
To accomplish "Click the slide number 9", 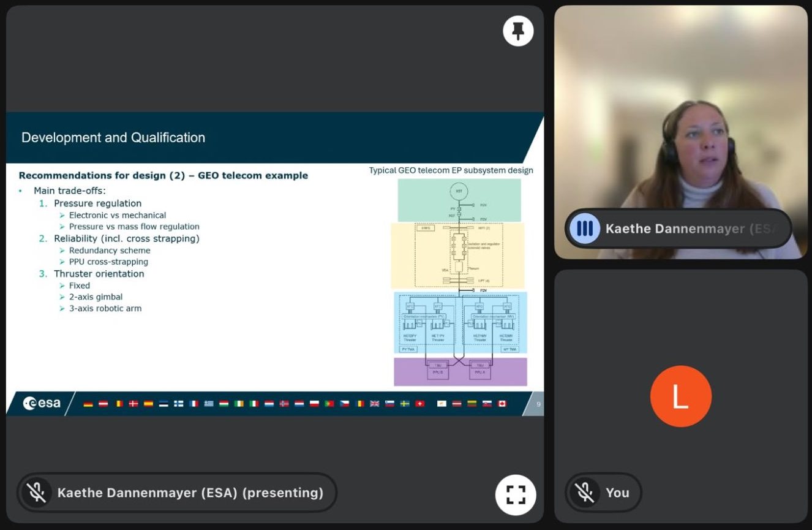I will tap(538, 404).
